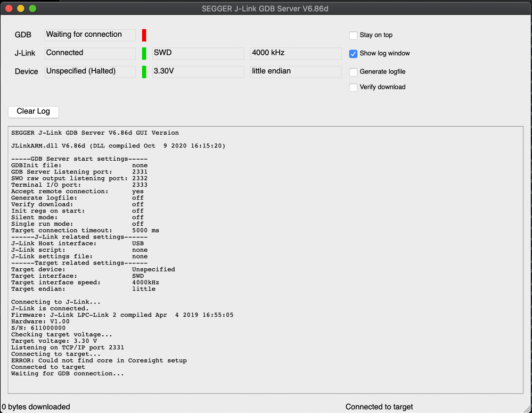Click the SWD interface field
Screen dimensions: 532x413
tap(198, 53)
